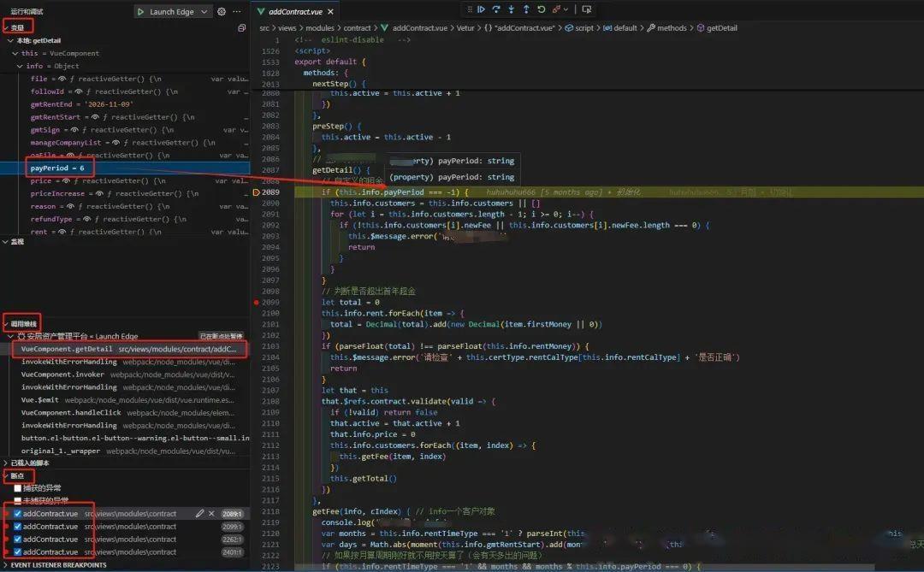This screenshot has width=924, height=572.
Task: Remove the 2089:1 breakpoint with the X button
Action: click(211, 513)
